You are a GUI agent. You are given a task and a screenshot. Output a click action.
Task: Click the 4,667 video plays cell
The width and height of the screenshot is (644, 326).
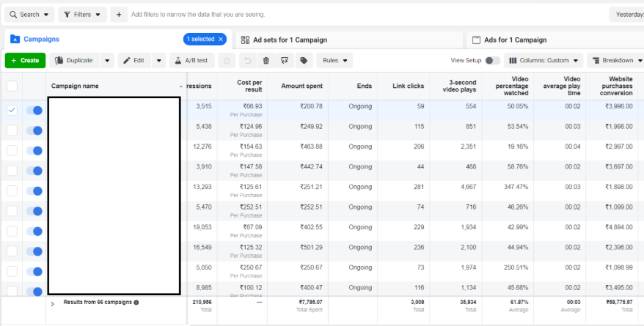click(x=468, y=187)
